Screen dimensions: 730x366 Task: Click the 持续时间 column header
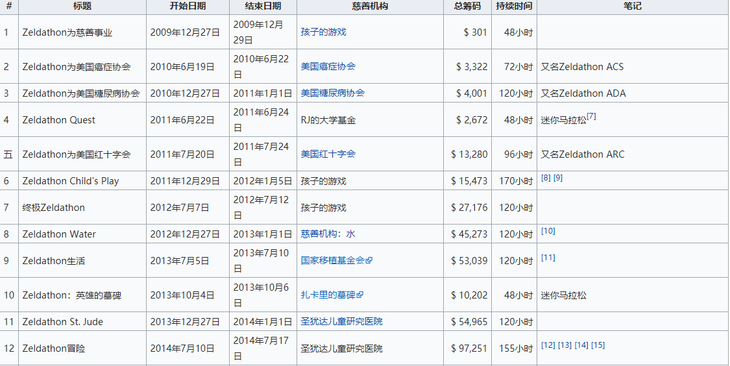(514, 6)
